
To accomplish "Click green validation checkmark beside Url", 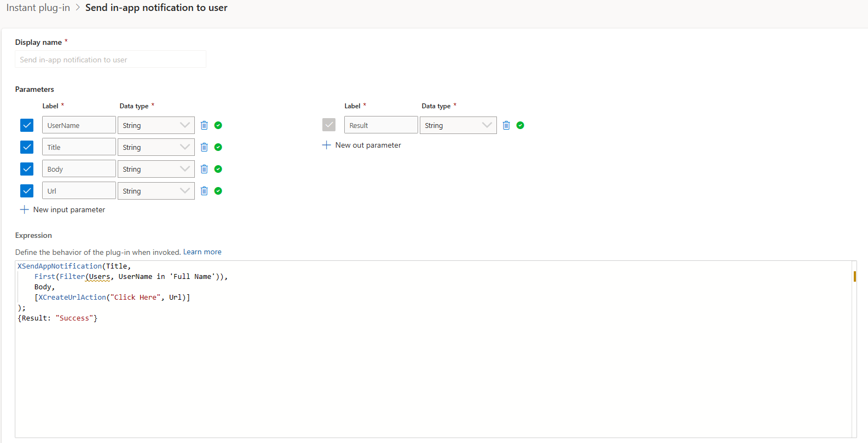I will point(218,191).
